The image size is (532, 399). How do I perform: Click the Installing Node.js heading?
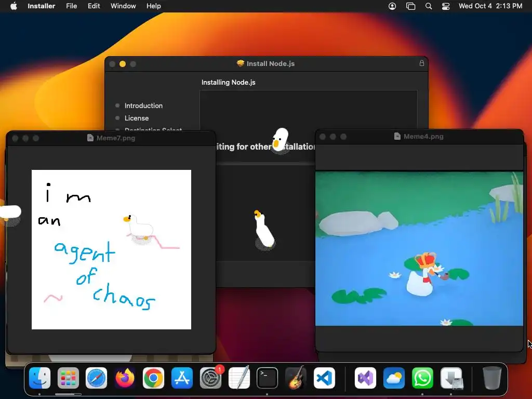[x=229, y=83]
